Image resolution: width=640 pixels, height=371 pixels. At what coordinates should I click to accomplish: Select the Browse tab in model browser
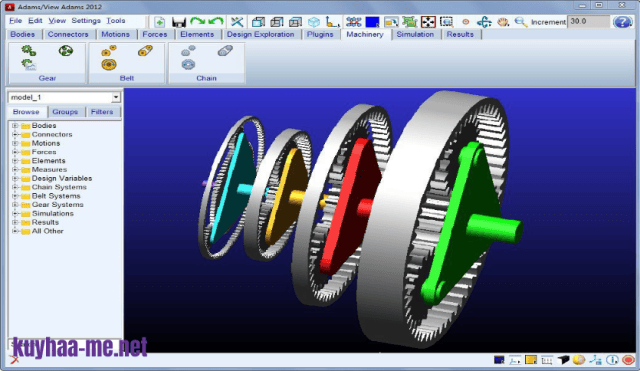[26, 112]
